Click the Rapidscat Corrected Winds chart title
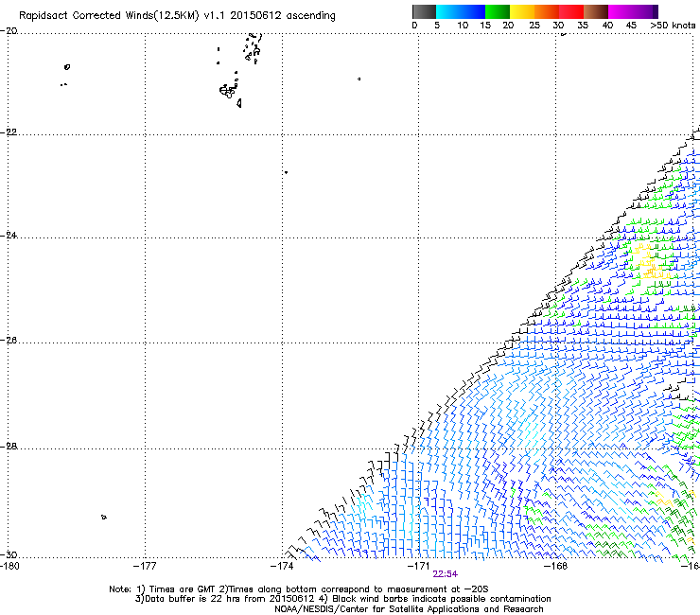This screenshot has height=615, width=700. pos(177,16)
